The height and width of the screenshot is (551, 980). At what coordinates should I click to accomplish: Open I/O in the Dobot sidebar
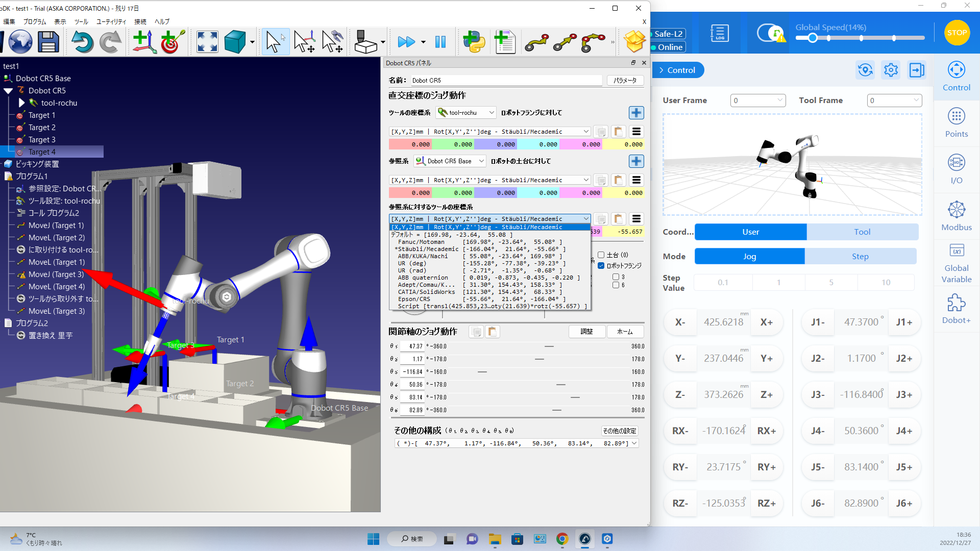[957, 169]
